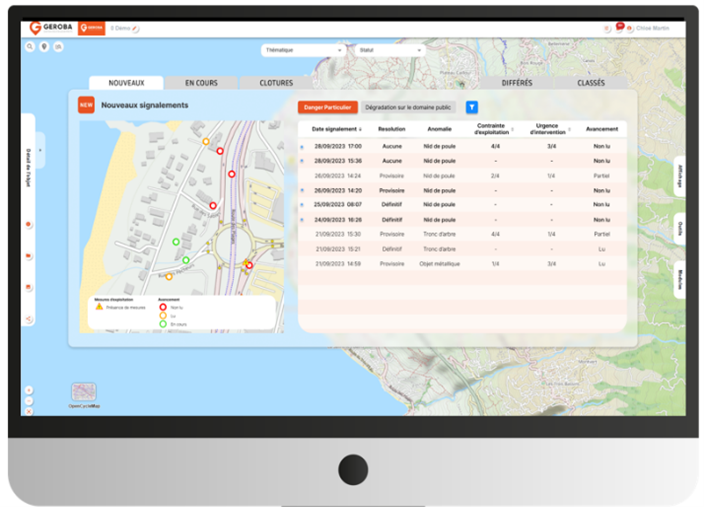Screen dimensions: 704x507
Task: Open the Statut dropdown
Action: click(x=390, y=50)
